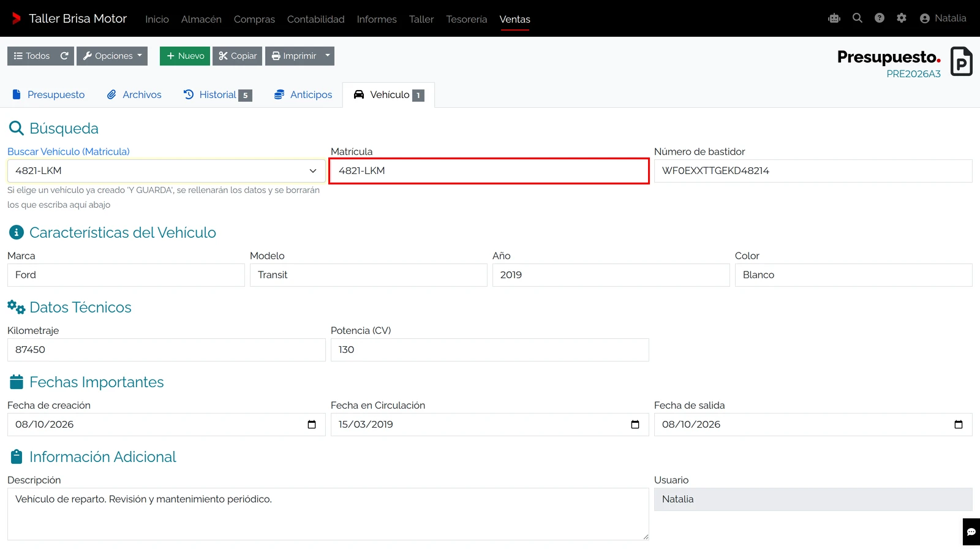Screen dimensions: 980x549
Task: Open the Compras menu
Action: click(254, 19)
